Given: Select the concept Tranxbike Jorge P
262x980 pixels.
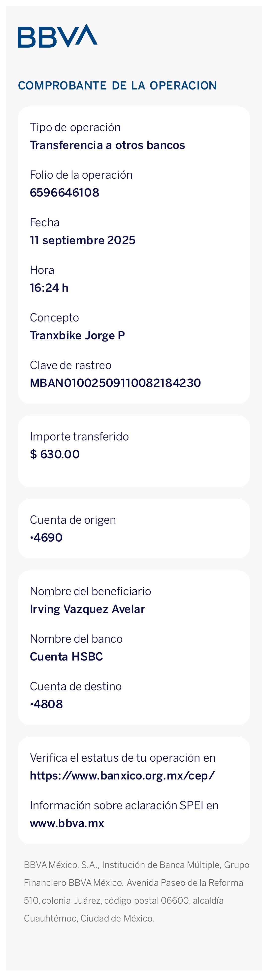Looking at the screenshot, I should click(77, 335).
